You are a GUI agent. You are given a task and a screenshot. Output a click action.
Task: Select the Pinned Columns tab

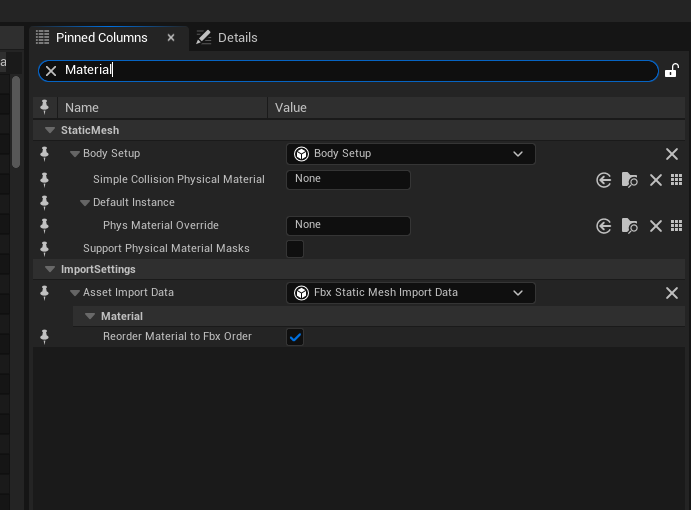tap(100, 38)
